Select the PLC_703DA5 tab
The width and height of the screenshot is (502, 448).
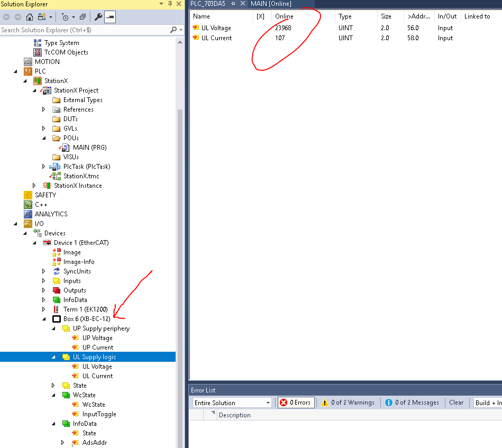(x=208, y=4)
